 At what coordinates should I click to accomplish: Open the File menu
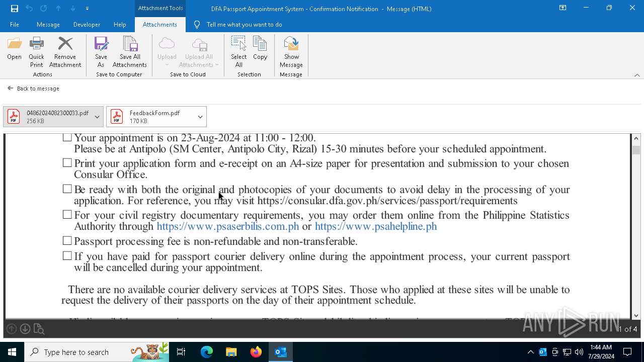tap(15, 24)
